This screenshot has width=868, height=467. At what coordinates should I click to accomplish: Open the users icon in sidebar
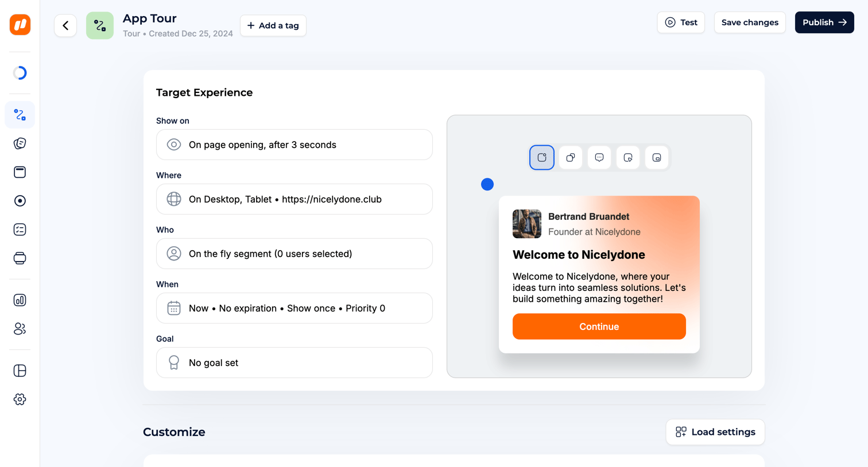pyautogui.click(x=20, y=329)
